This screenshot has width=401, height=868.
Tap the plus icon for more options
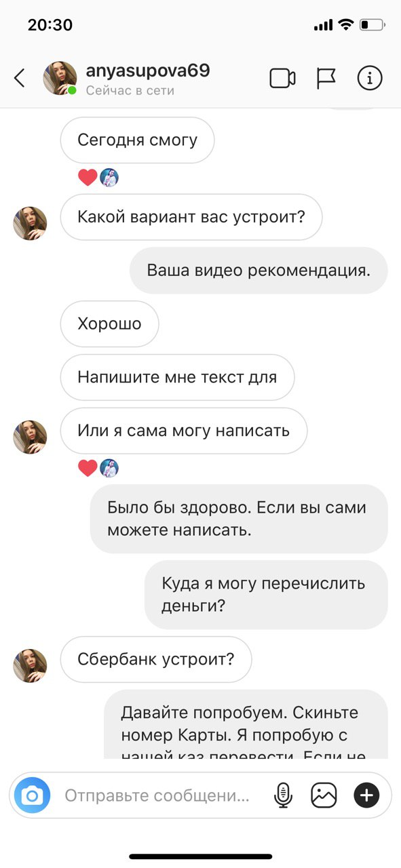366,795
